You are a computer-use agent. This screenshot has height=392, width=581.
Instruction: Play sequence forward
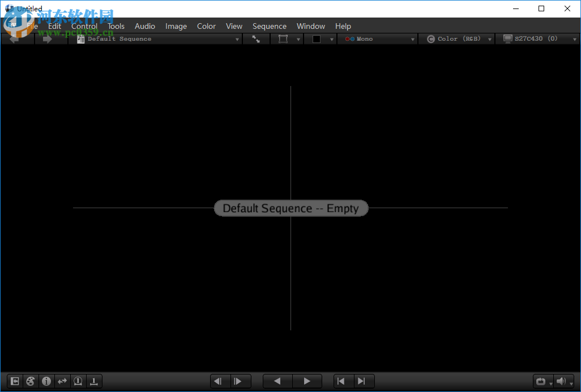coord(307,381)
